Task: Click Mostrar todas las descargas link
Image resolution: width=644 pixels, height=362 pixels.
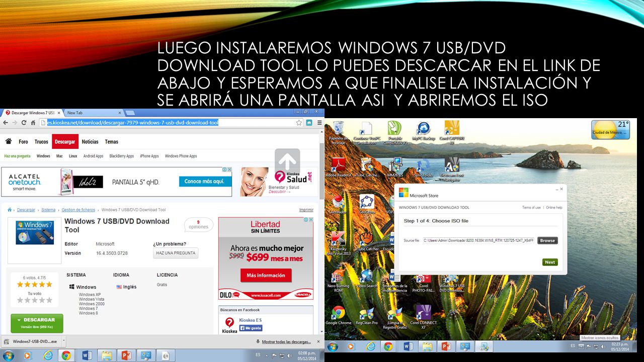Action: 286,341
